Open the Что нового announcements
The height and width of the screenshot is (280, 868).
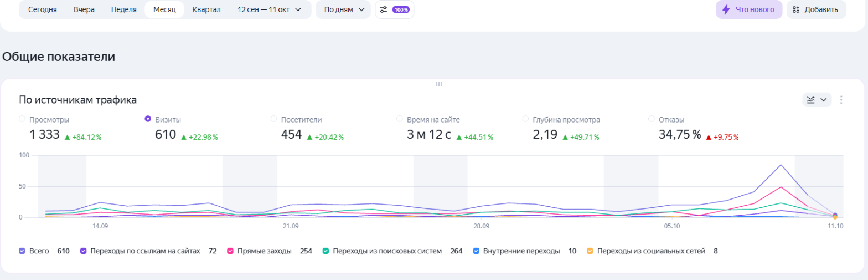coord(748,9)
